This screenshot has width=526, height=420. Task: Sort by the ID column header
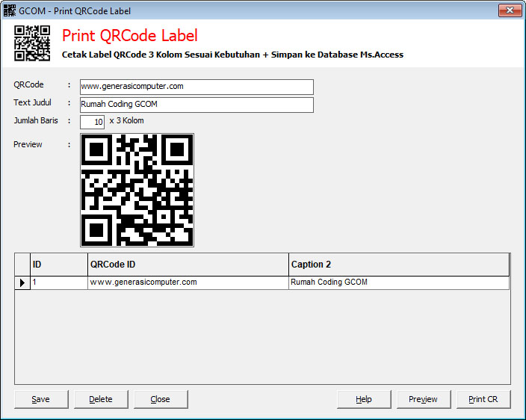click(58, 265)
